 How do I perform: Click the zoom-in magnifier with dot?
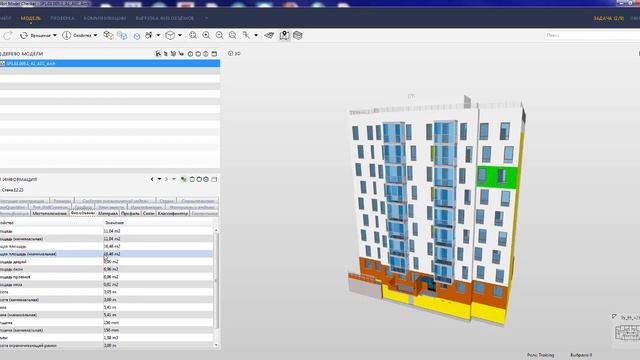coord(206,36)
